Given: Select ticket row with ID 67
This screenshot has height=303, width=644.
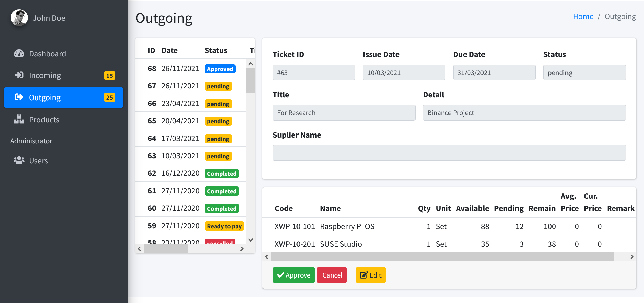Looking at the screenshot, I should pyautogui.click(x=191, y=86).
